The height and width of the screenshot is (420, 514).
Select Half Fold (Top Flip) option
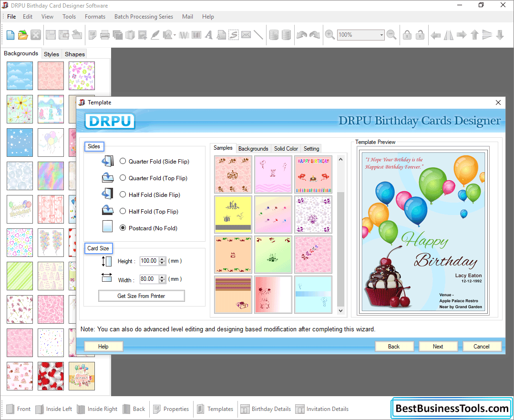123,211
